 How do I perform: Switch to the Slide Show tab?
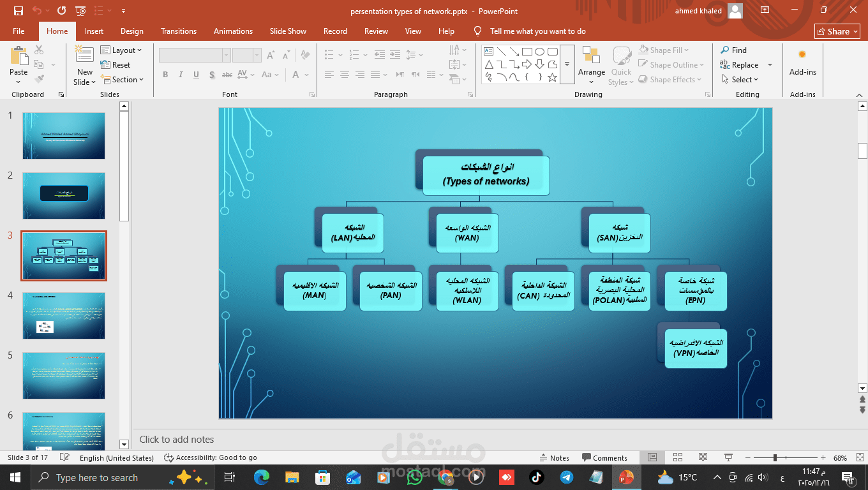288,31
